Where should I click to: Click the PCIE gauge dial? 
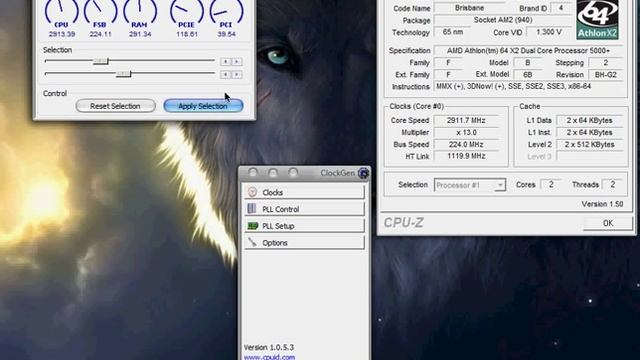(187, 12)
